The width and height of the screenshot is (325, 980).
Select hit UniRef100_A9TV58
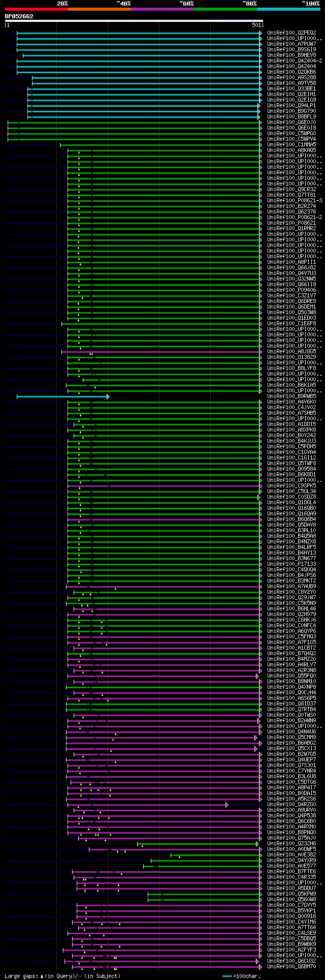pyautogui.click(x=292, y=83)
